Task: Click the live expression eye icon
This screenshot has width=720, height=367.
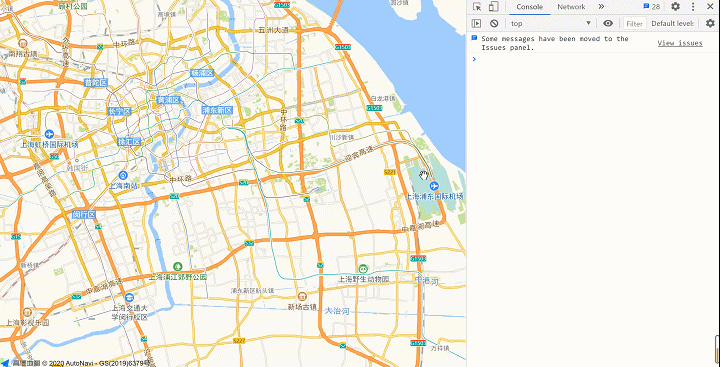Action: 608,23
